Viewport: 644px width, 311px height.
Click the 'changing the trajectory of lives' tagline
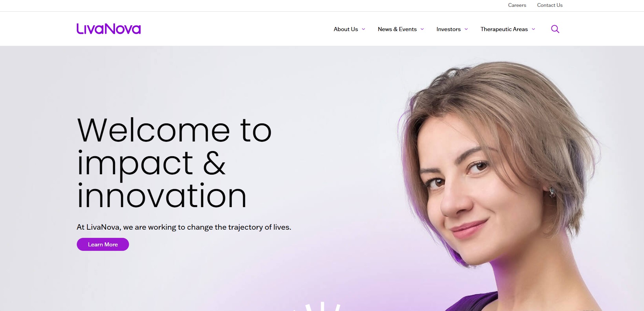pyautogui.click(x=184, y=227)
